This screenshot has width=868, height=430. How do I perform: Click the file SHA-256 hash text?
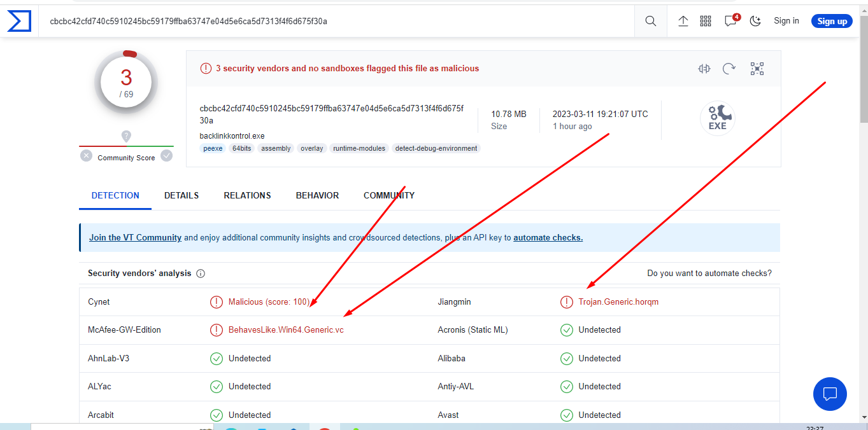point(332,114)
